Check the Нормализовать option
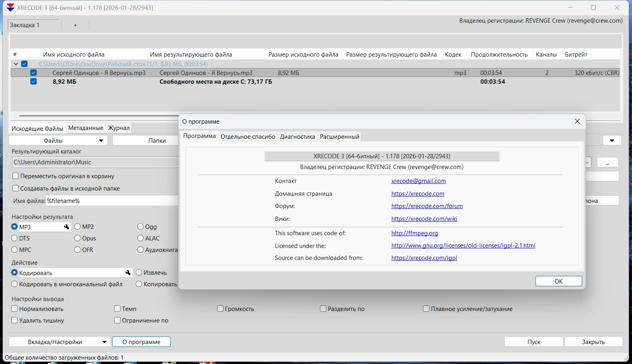The height and width of the screenshot is (364, 632). [x=14, y=309]
